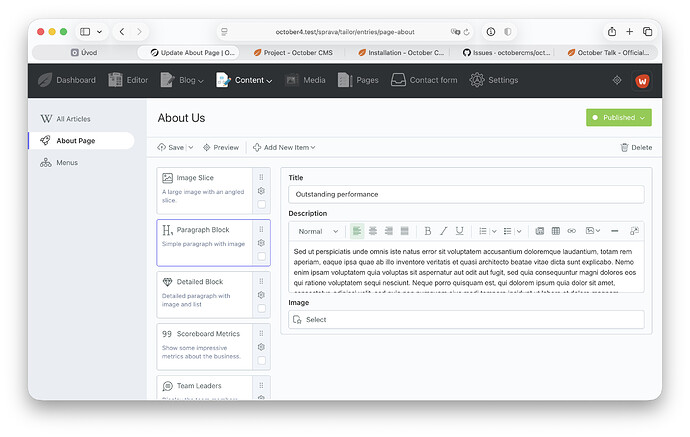The width and height of the screenshot is (690, 437).
Task: Expand the green Published status dropdown
Action: click(618, 118)
